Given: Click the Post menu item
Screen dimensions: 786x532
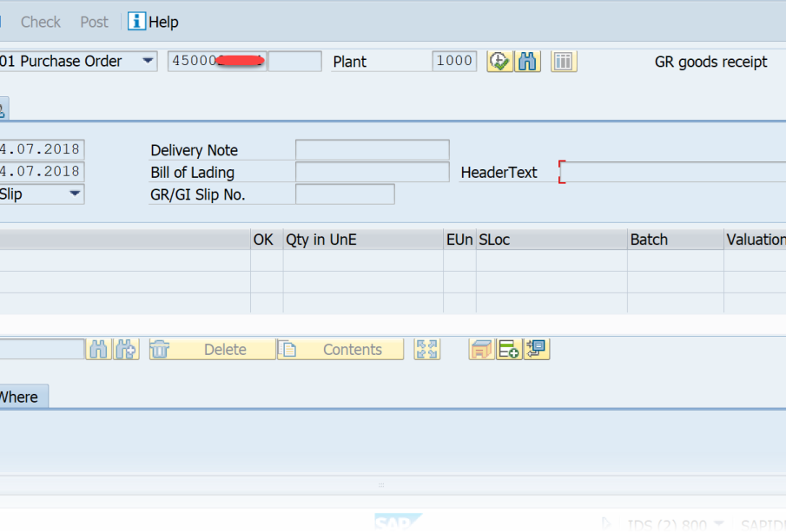Looking at the screenshot, I should point(95,22).
